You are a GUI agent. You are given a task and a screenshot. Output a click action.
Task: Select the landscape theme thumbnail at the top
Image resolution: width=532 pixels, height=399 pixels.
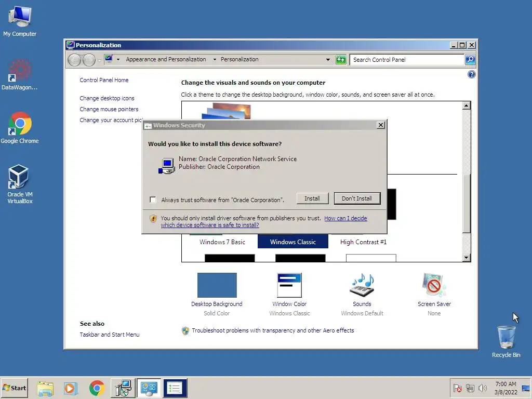tap(227, 111)
